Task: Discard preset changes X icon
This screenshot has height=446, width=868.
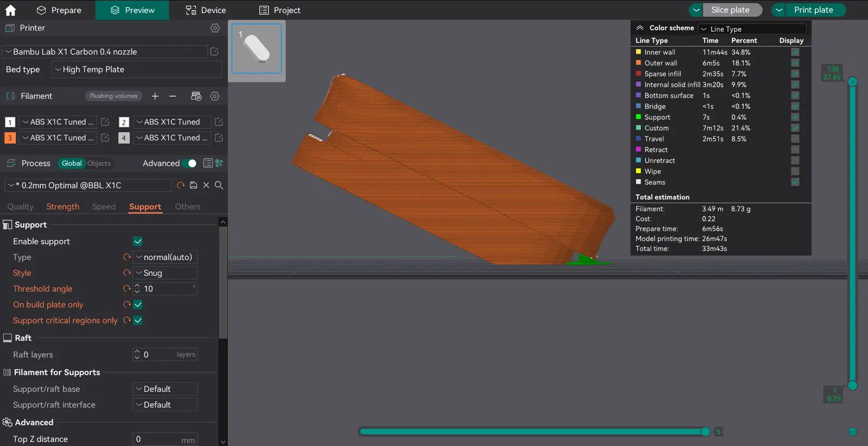Action: pos(206,185)
